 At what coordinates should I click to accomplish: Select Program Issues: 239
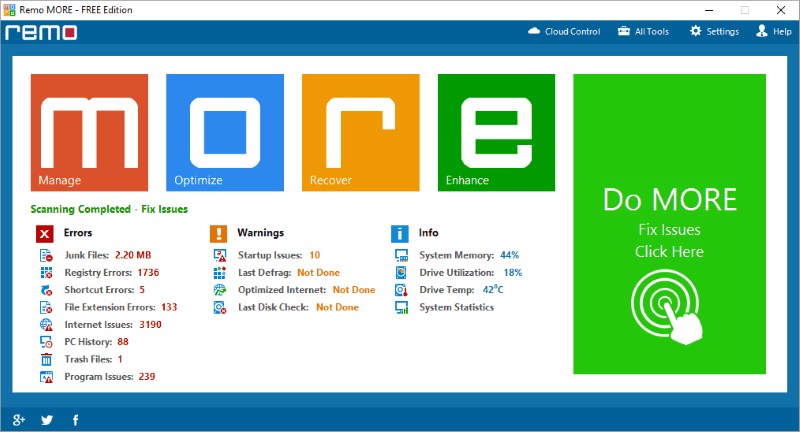coord(110,376)
